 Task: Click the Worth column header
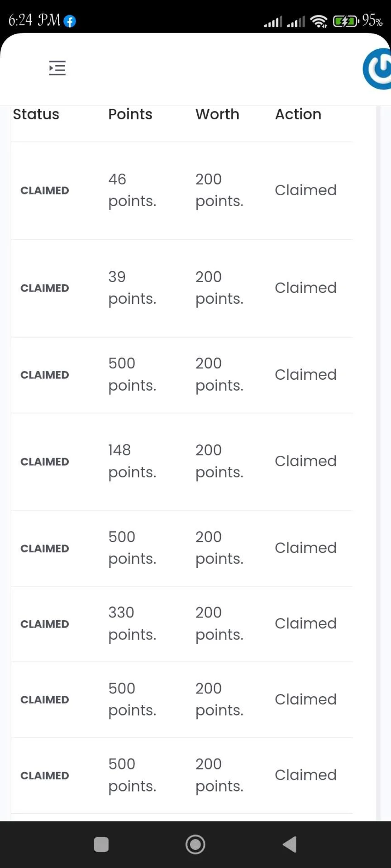click(217, 114)
